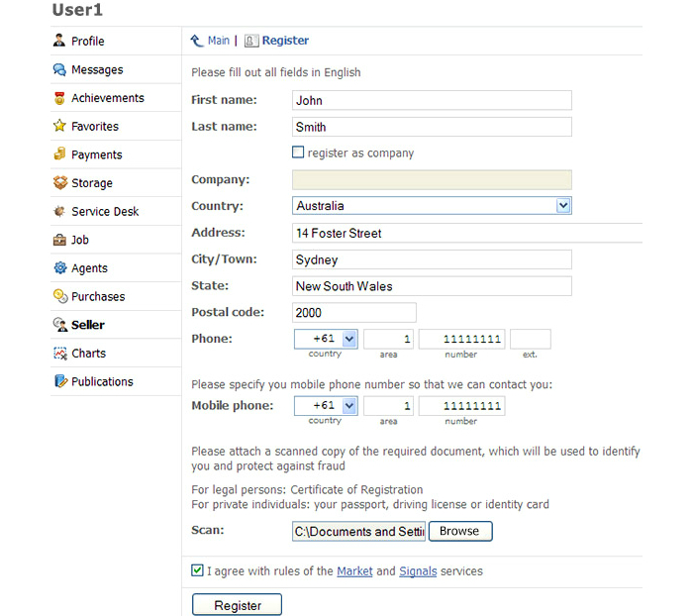This screenshot has width=693, height=616.
Task: Click the Storage box icon
Action: tap(60, 182)
